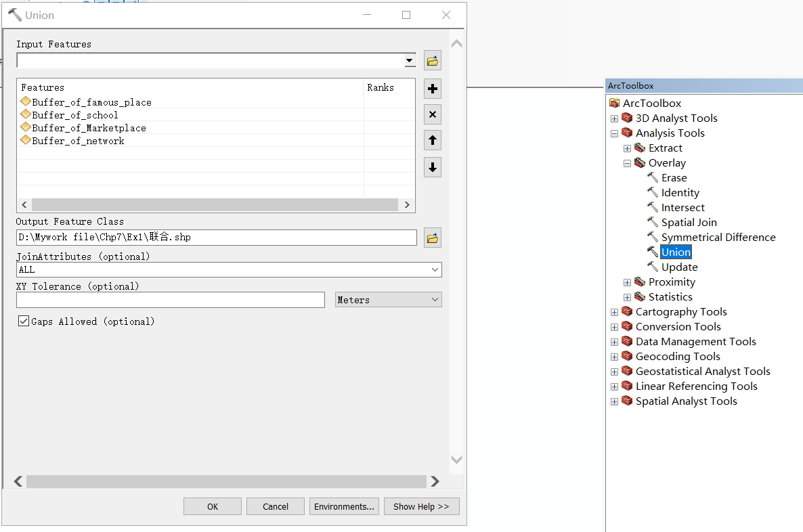Image resolution: width=803 pixels, height=532 pixels.
Task: Click the dialog bottom horizontal scrollbar
Action: [x=226, y=481]
